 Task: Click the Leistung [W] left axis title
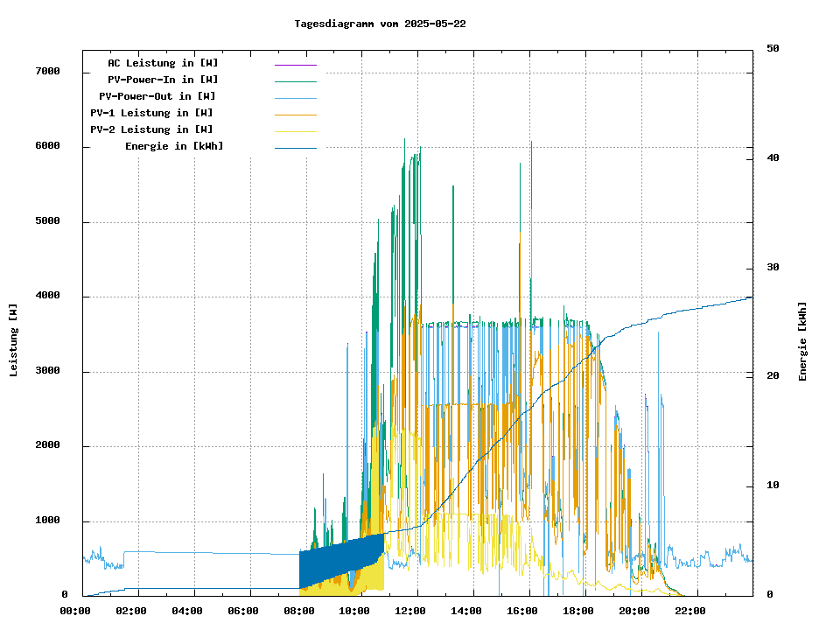14,340
